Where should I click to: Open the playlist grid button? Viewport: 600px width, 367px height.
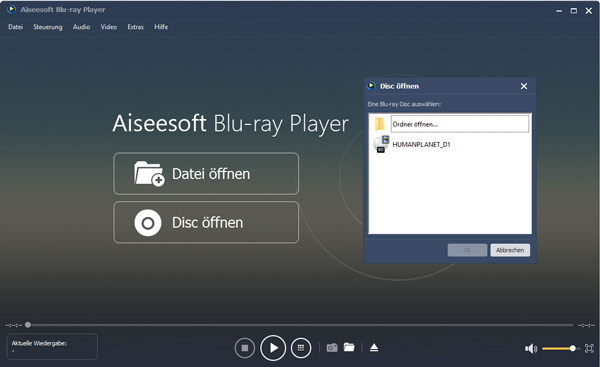(301, 348)
